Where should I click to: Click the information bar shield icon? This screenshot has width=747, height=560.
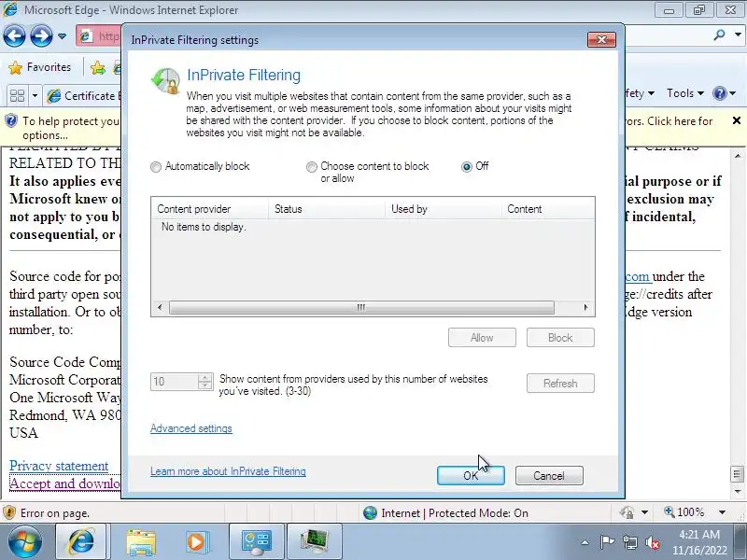[10, 120]
